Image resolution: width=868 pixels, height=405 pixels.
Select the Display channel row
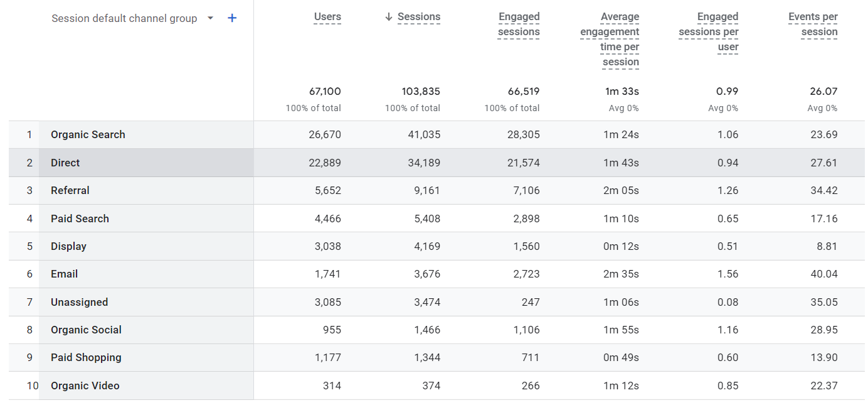pyautogui.click(x=68, y=246)
